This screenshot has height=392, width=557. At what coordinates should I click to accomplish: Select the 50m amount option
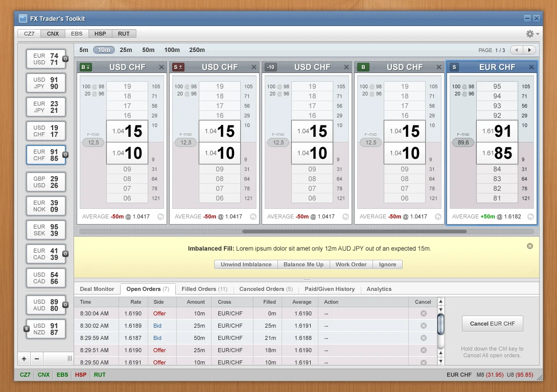click(148, 50)
